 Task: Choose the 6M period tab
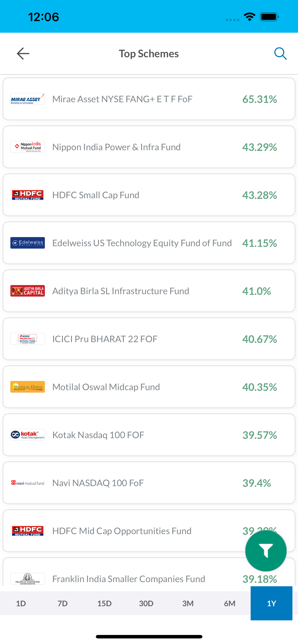pyautogui.click(x=230, y=603)
